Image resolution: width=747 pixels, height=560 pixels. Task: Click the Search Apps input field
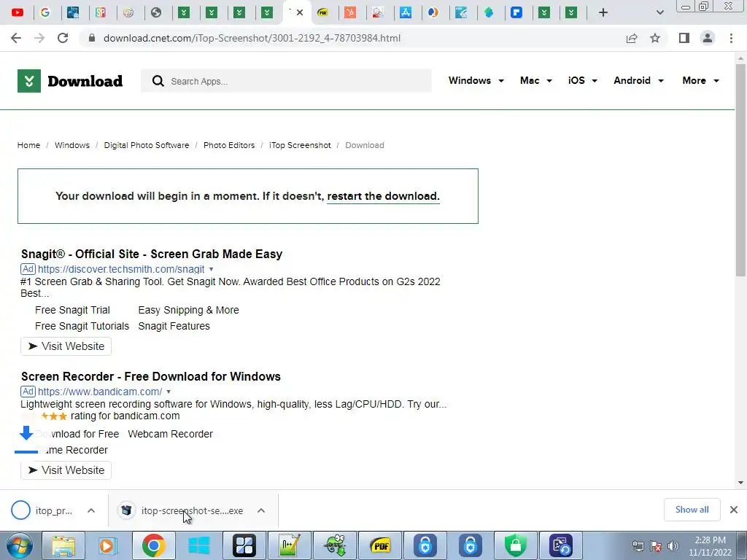tap(286, 81)
